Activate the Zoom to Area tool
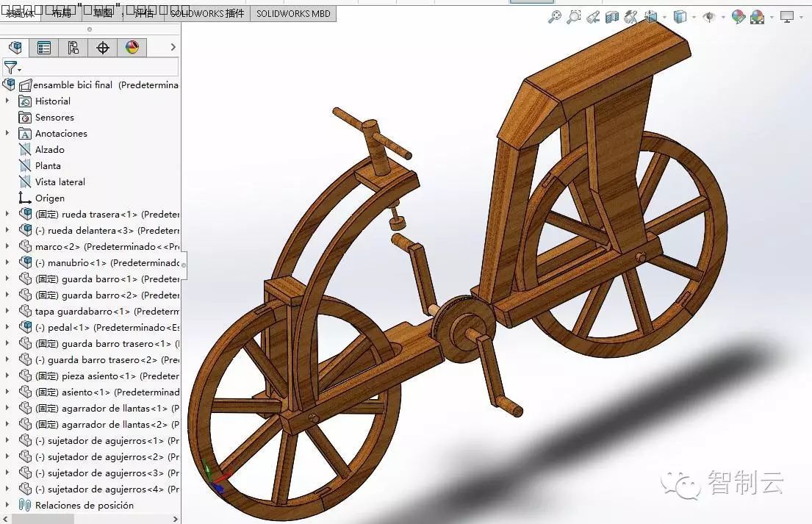This screenshot has height=524, width=812. (574, 17)
